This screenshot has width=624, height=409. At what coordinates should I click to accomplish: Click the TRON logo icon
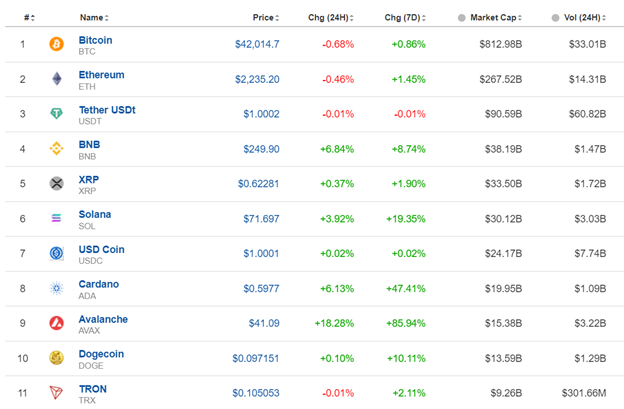click(56, 393)
